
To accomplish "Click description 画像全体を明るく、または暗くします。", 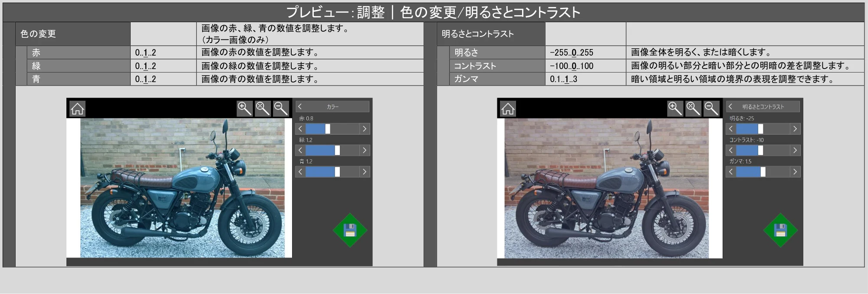I will 701,53.
